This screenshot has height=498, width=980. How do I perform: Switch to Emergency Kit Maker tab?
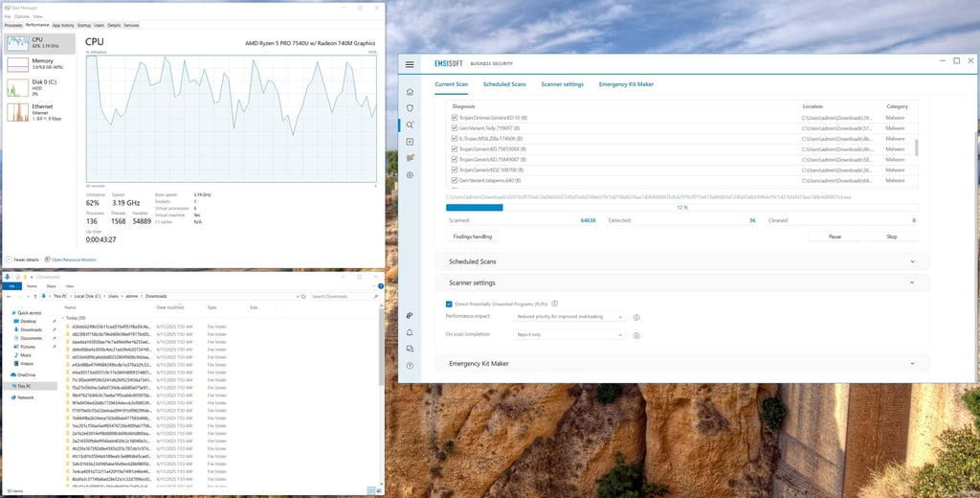pos(626,84)
